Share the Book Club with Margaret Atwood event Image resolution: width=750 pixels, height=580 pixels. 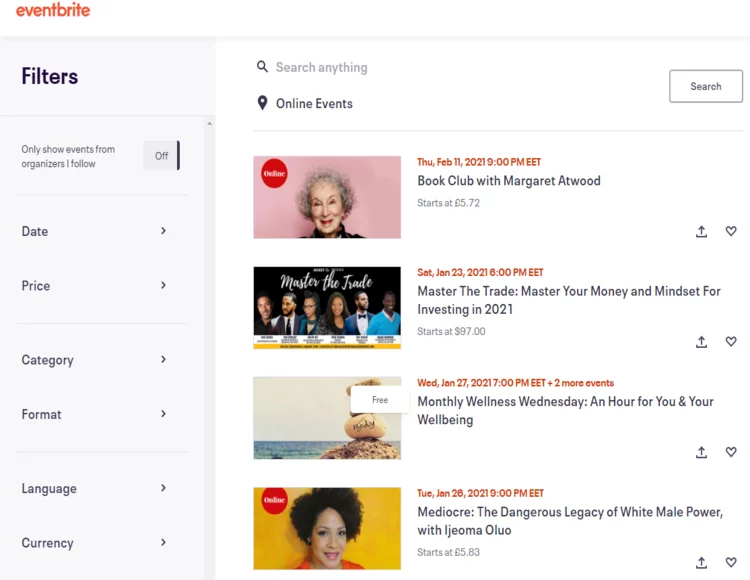click(x=701, y=231)
